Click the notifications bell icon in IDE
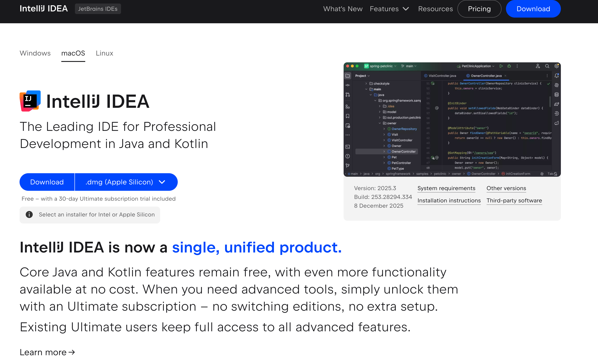Image resolution: width=598 pixels, height=364 pixels. point(556,76)
